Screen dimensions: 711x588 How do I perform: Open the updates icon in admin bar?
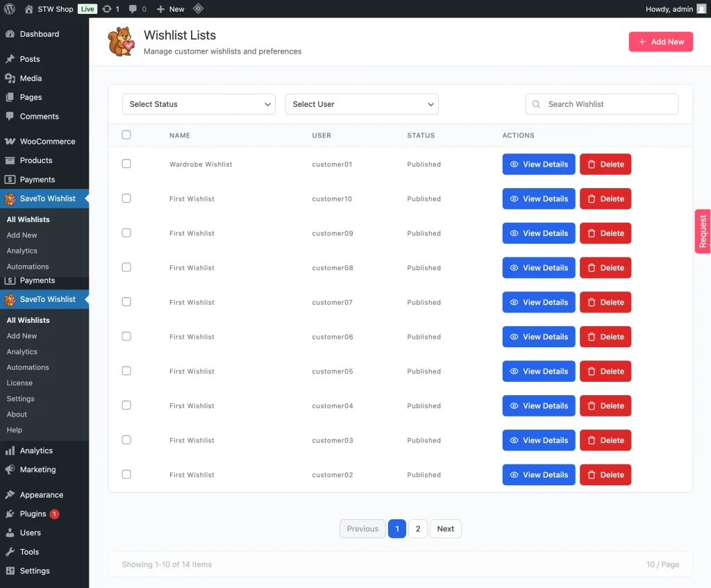tap(106, 9)
